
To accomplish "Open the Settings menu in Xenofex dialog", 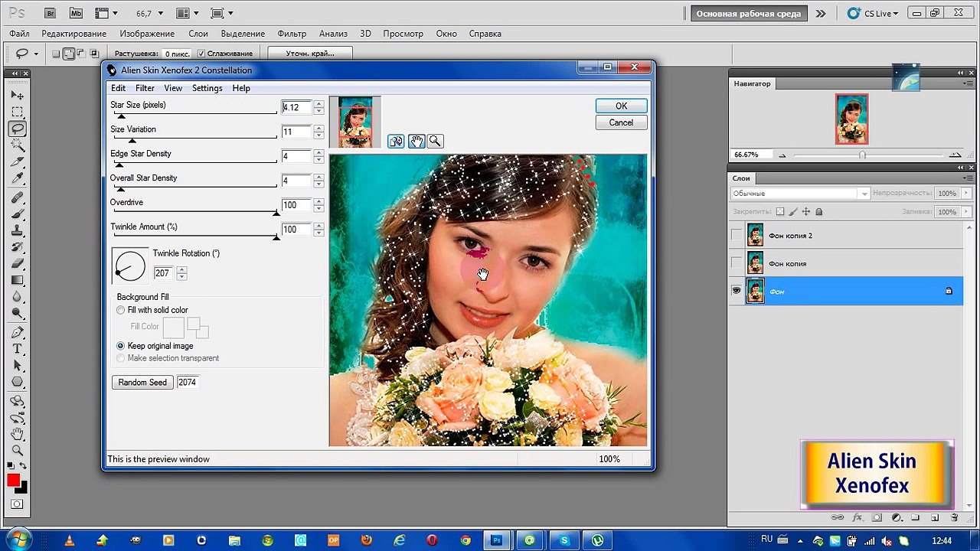I will point(207,88).
